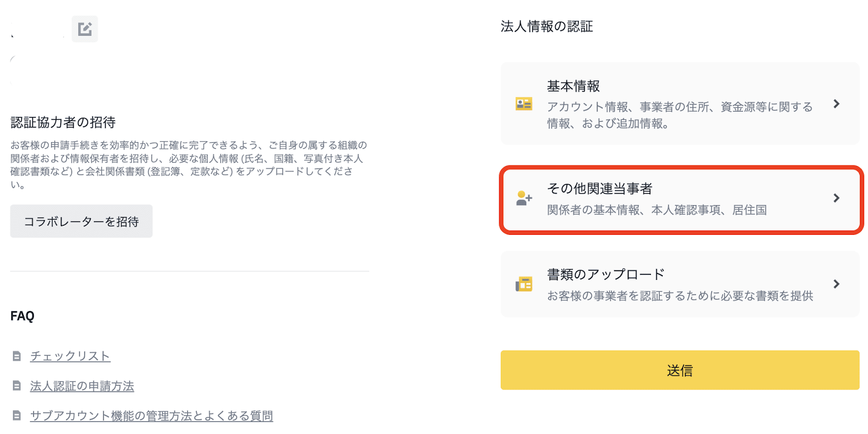Click the document icon beside 法人認証の申請方法

click(17, 386)
